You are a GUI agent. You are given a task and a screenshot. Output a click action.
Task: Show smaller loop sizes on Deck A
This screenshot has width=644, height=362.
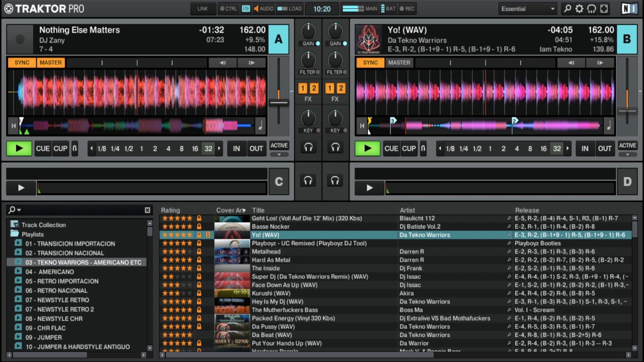91,149
